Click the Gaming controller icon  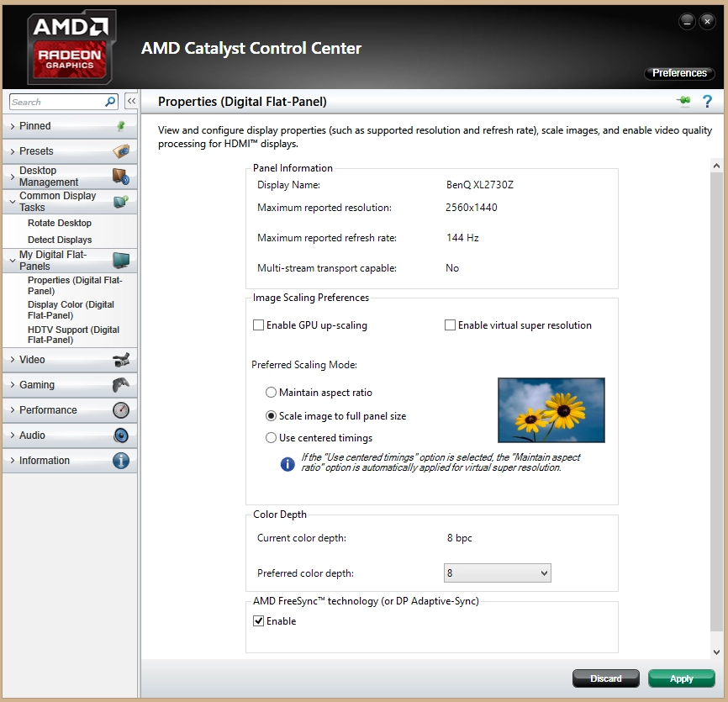point(121,385)
